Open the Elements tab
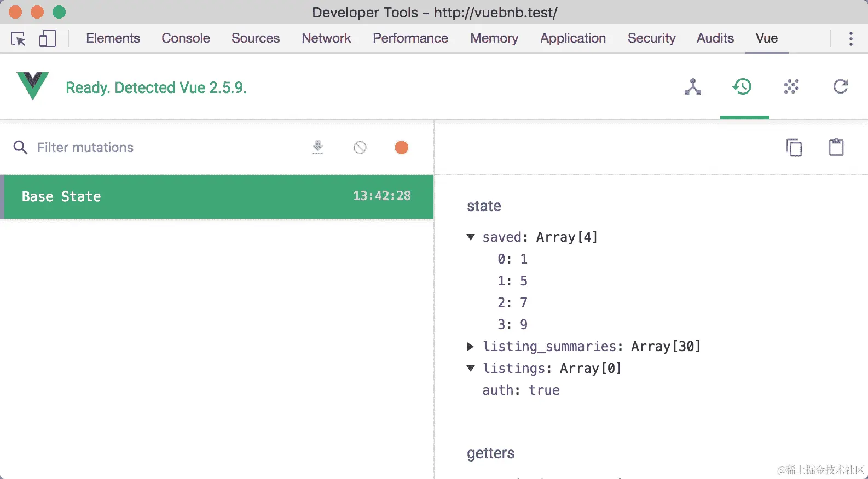 (x=113, y=38)
